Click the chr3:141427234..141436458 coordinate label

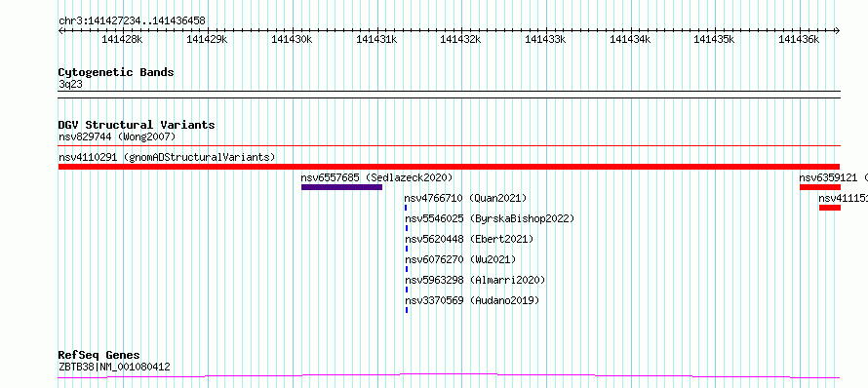coord(132,21)
